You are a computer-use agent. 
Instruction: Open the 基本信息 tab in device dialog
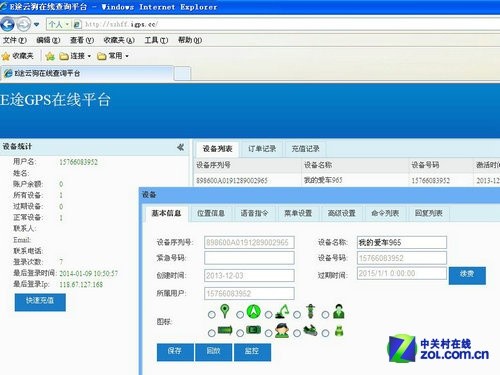click(x=167, y=213)
